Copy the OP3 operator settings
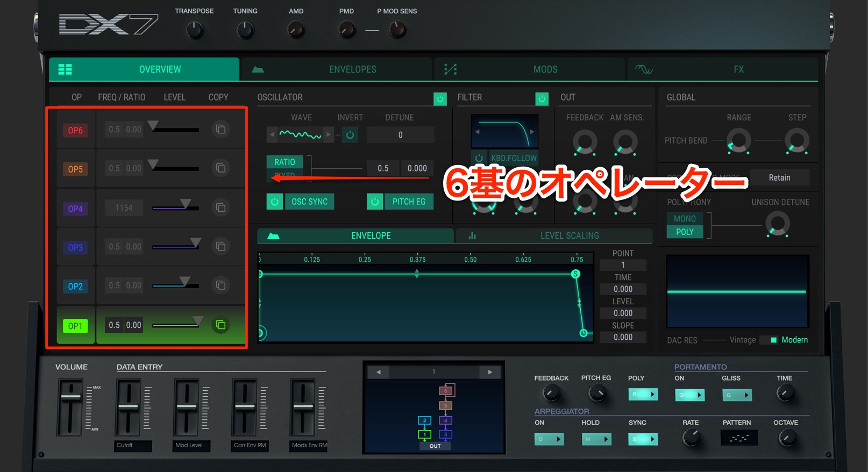Image resolution: width=868 pixels, height=472 pixels. [220, 246]
